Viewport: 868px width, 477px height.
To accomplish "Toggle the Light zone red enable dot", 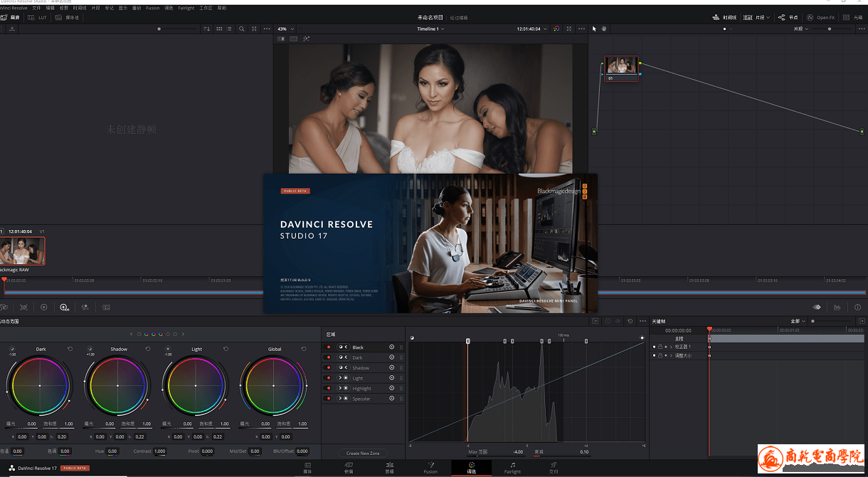I will [x=329, y=378].
